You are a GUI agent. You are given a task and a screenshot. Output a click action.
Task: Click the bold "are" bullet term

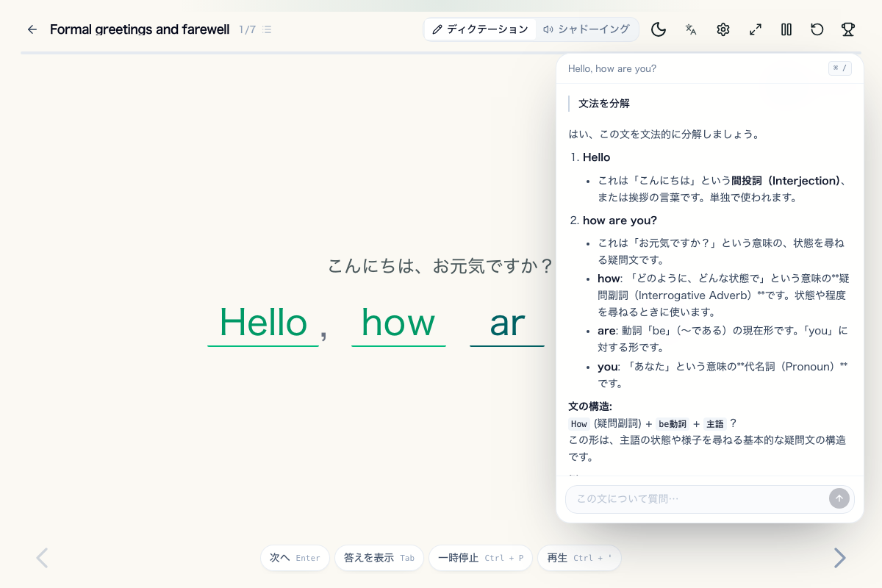pos(606,331)
